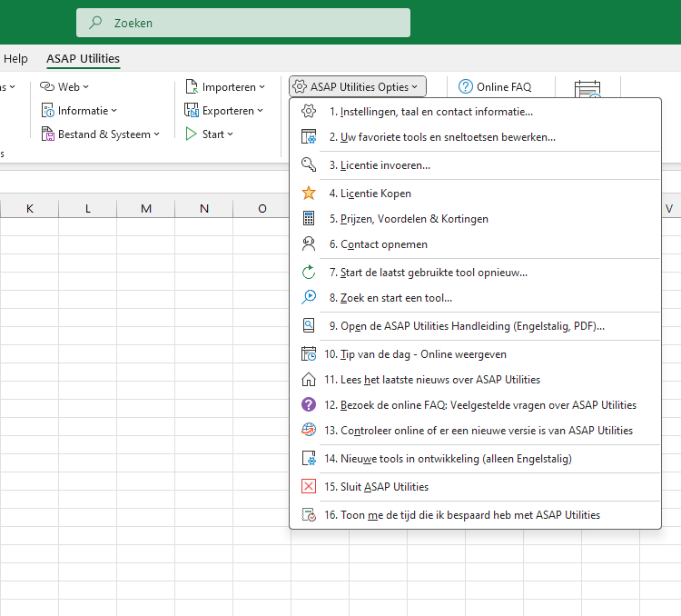Click the key icon for Licentie invoeren

coord(309,164)
